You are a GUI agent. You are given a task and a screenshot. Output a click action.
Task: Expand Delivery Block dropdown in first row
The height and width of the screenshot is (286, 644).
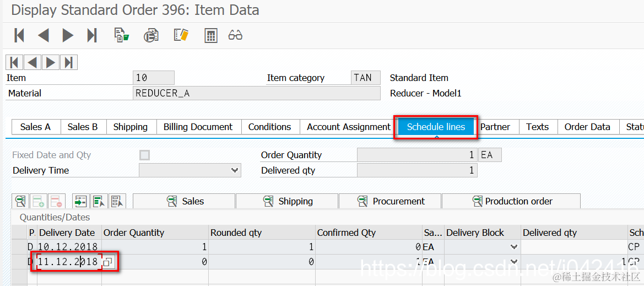point(513,247)
